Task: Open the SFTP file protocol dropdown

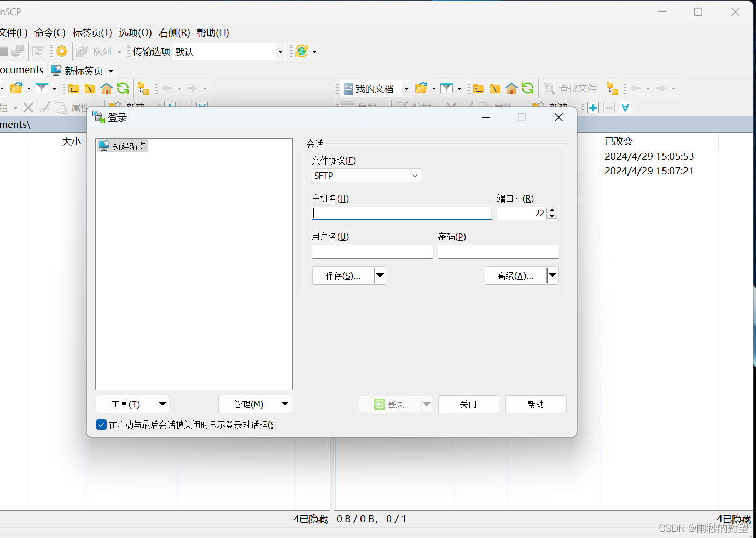Action: pos(414,175)
